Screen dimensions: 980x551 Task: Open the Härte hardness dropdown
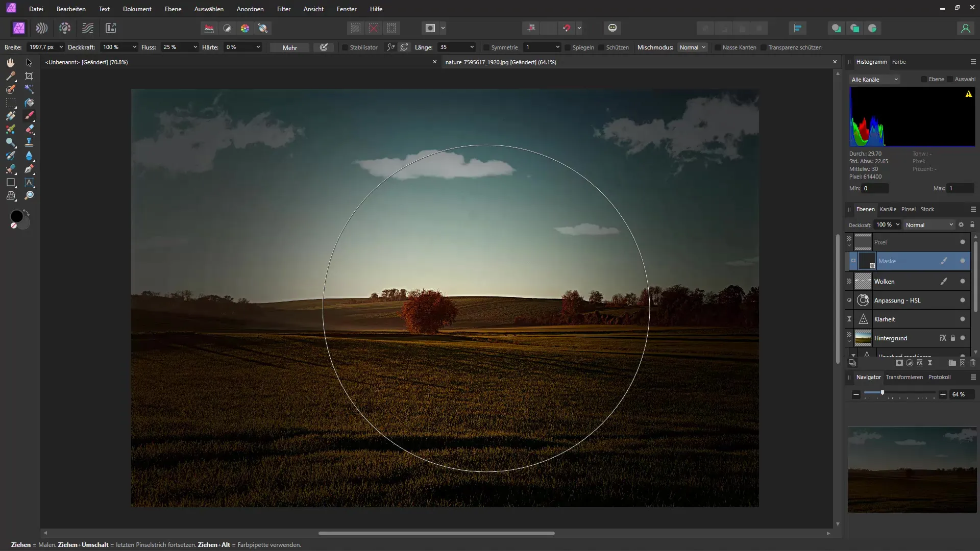click(x=258, y=47)
